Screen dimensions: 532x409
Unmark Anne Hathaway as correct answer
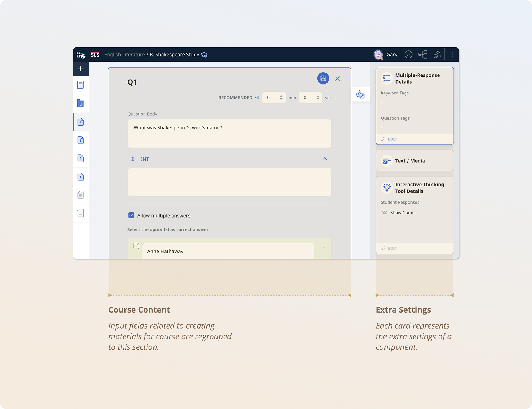pyautogui.click(x=136, y=246)
